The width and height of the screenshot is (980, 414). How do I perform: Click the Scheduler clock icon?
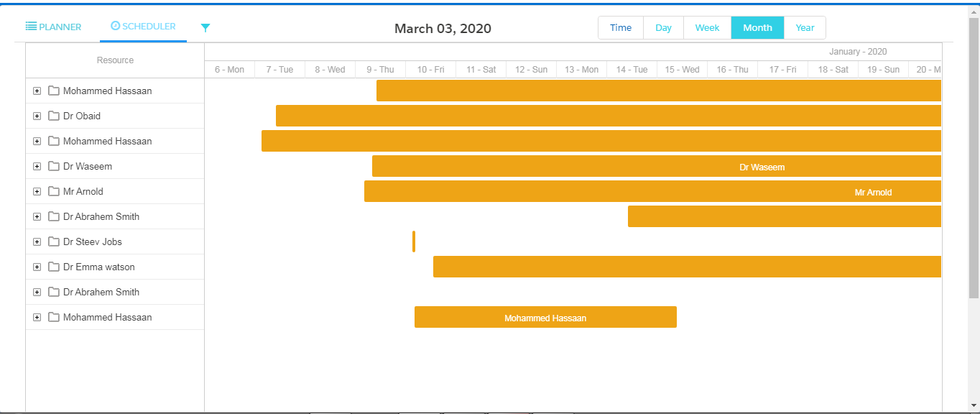tap(115, 27)
